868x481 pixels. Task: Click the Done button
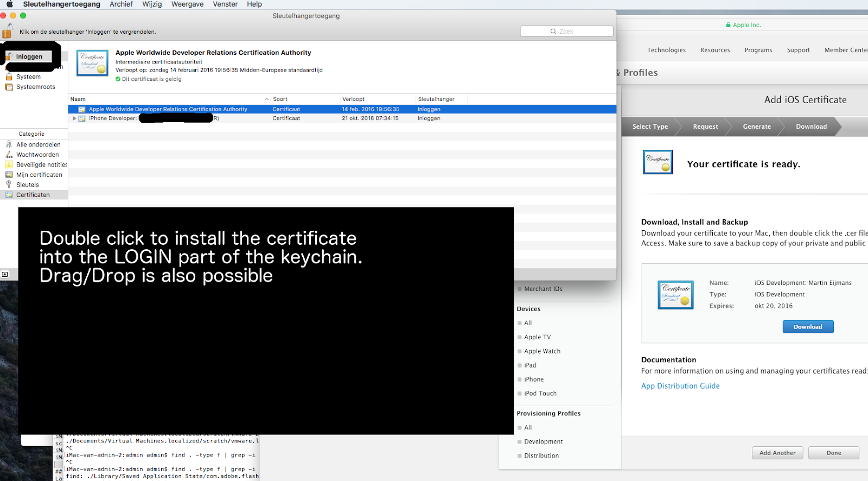click(834, 453)
